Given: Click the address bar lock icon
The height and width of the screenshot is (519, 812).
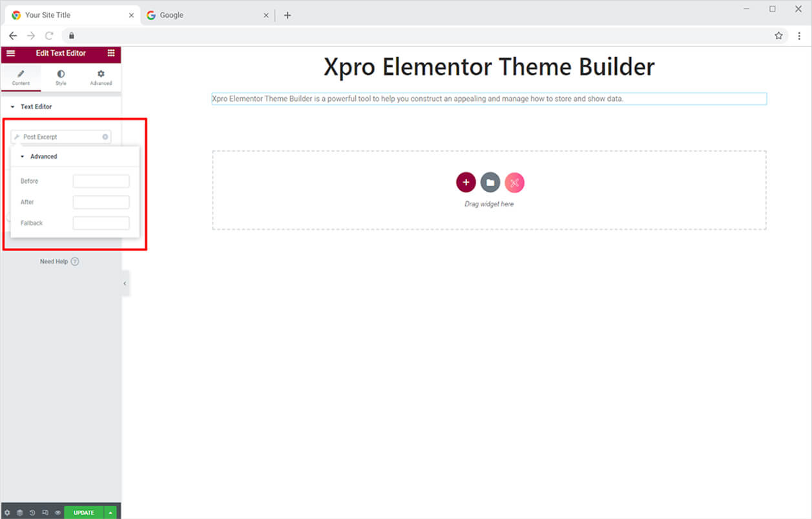Looking at the screenshot, I should (x=72, y=36).
